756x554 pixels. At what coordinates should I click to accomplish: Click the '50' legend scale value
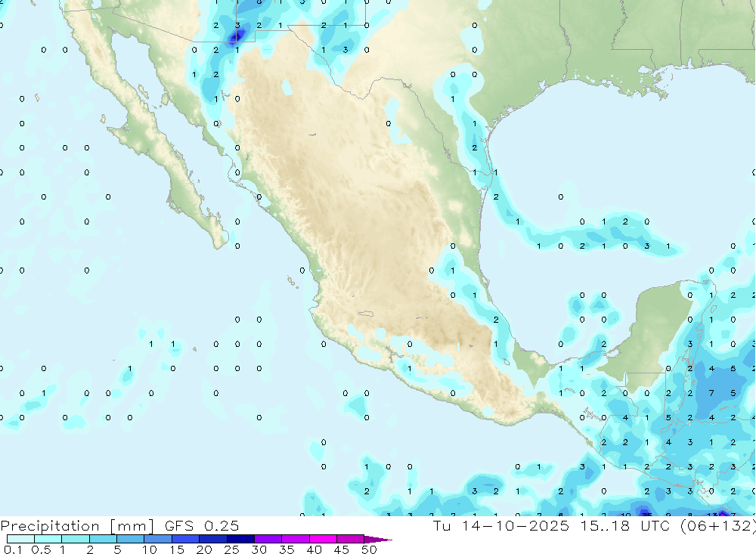[x=369, y=549]
